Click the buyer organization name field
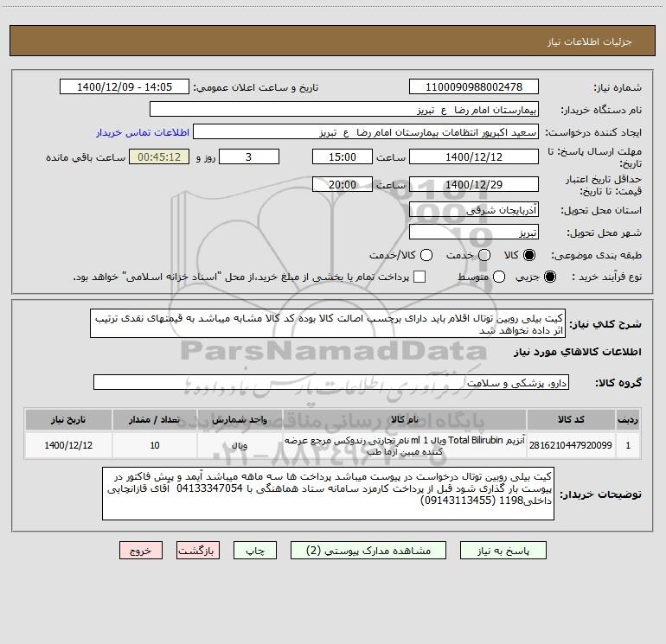666x644 pixels. (344, 110)
